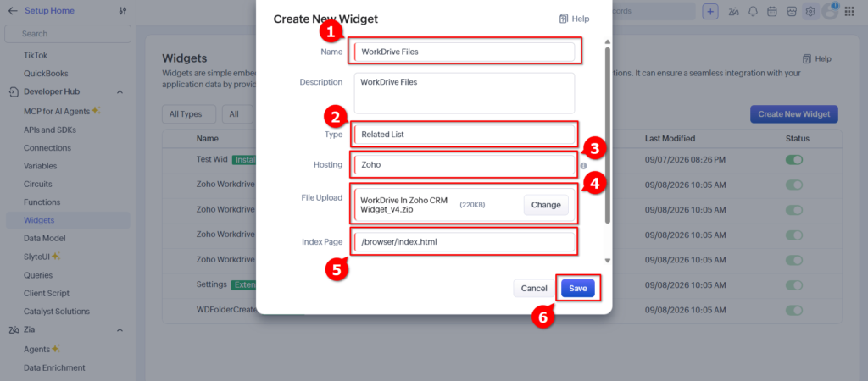Open Data Model in the sidebar
The width and height of the screenshot is (868, 381).
45,238
